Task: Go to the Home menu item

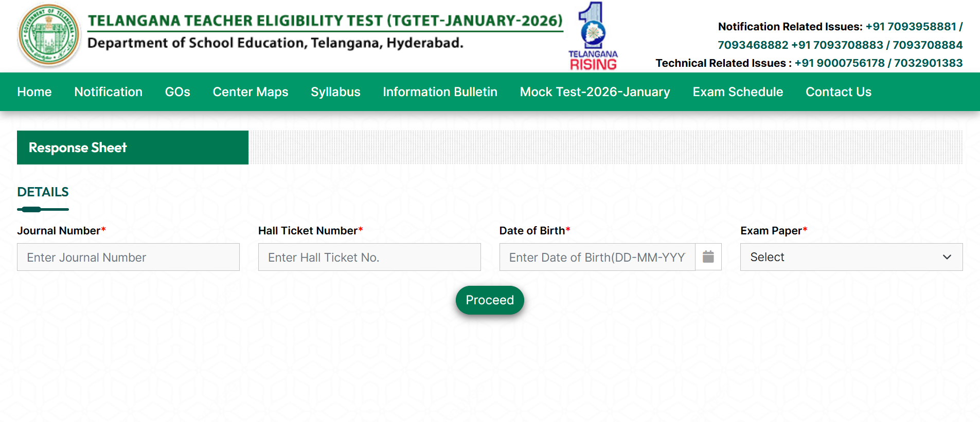Action: click(x=34, y=92)
